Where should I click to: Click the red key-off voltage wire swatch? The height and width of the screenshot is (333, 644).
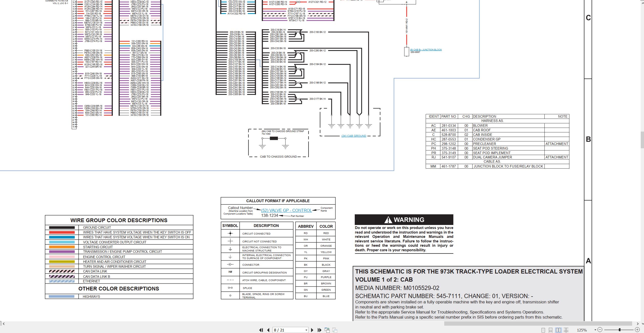pos(62,232)
